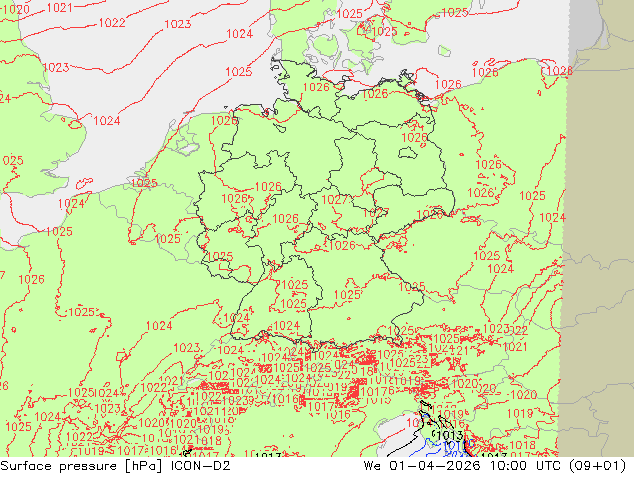
Task: Click the blue "1010" isobar label
Action: [457, 446]
